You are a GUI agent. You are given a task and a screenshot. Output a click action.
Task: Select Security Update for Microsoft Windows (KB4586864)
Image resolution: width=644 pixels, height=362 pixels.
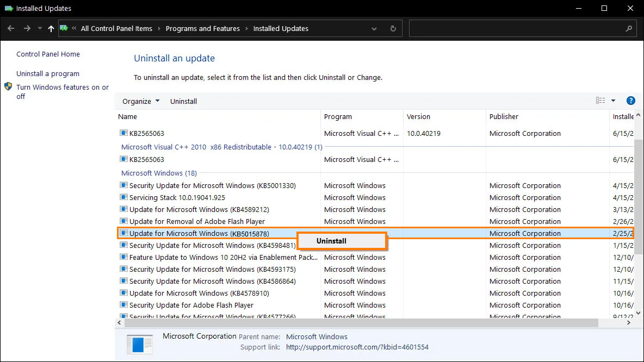(x=375, y=281)
